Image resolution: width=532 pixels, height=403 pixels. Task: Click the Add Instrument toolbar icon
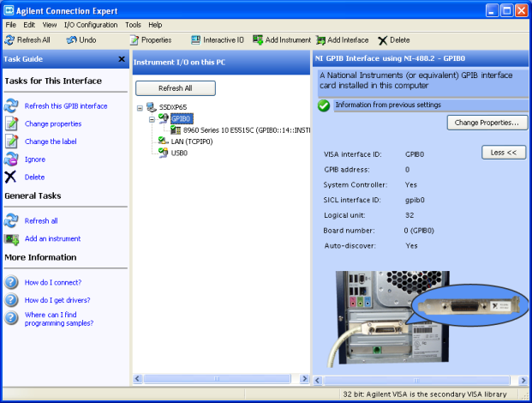coord(258,39)
